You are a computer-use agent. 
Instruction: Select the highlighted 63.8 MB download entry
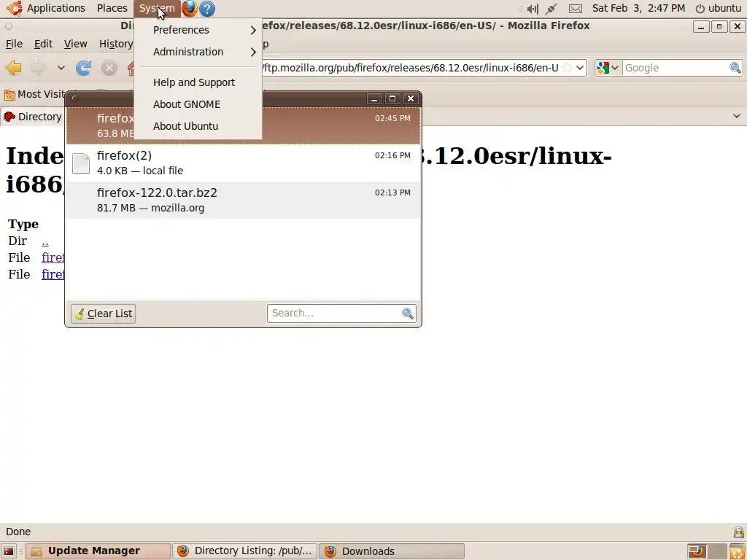coord(243,125)
